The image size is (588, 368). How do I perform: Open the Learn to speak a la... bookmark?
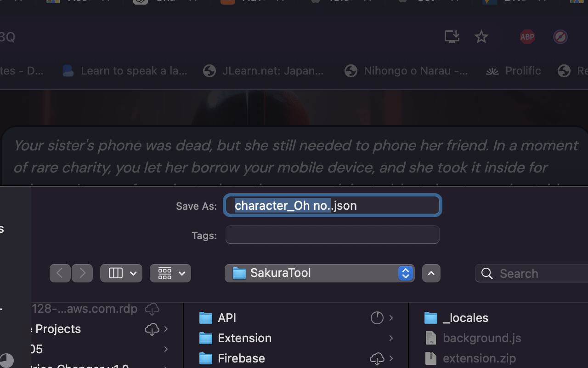pyautogui.click(x=125, y=71)
